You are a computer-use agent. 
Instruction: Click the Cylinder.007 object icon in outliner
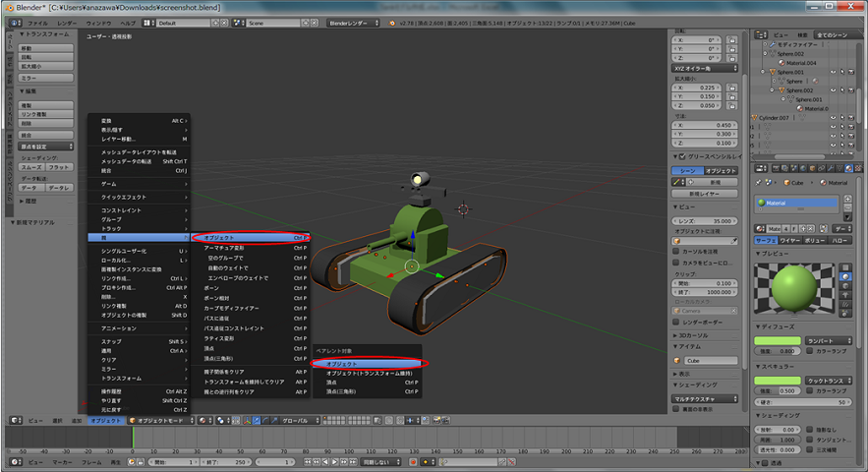pyautogui.click(x=755, y=117)
